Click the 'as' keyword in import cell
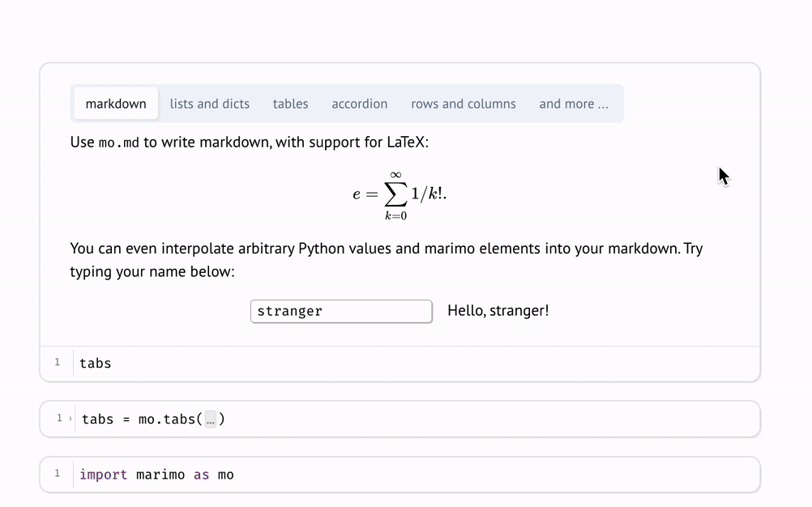The width and height of the screenshot is (812, 507). click(x=201, y=475)
